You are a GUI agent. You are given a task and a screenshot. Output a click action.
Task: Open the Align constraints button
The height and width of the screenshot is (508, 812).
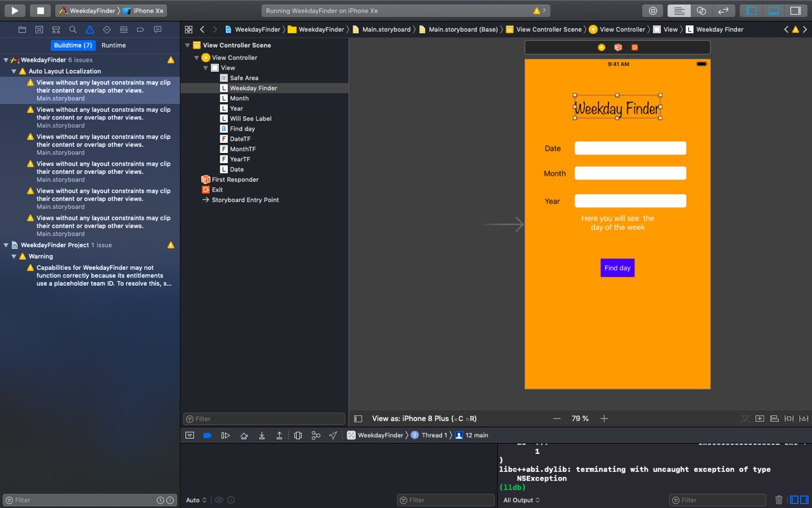[774, 418]
